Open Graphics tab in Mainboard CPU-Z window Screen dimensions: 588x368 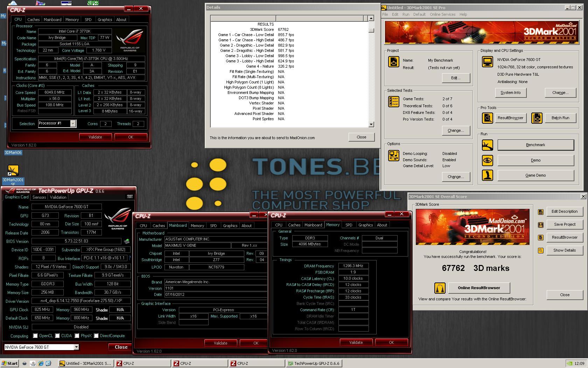(x=230, y=226)
